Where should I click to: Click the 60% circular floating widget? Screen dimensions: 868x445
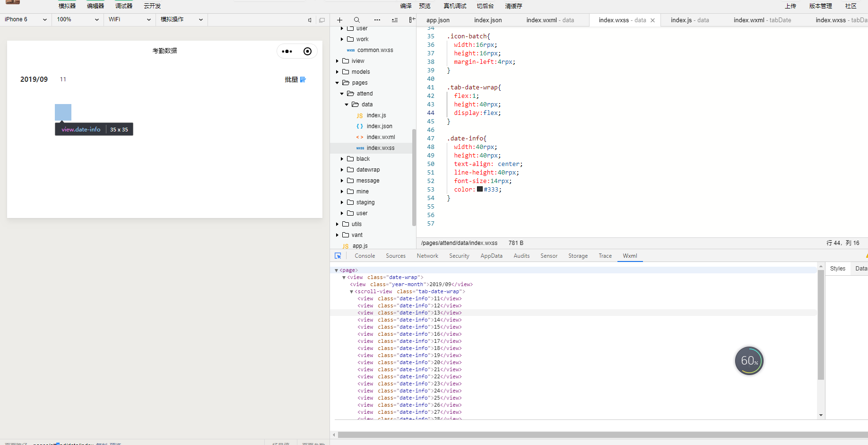(x=749, y=361)
